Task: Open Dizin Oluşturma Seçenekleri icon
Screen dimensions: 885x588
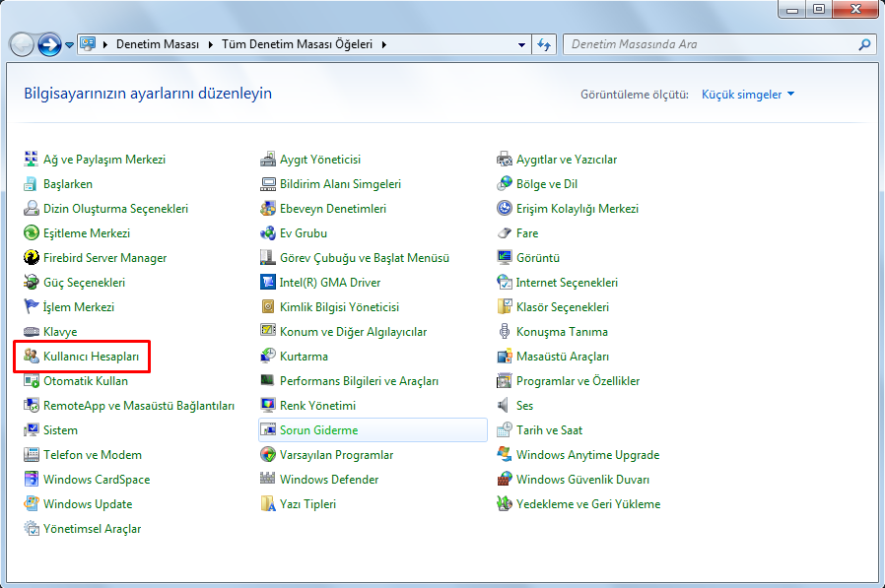Action: (x=31, y=208)
